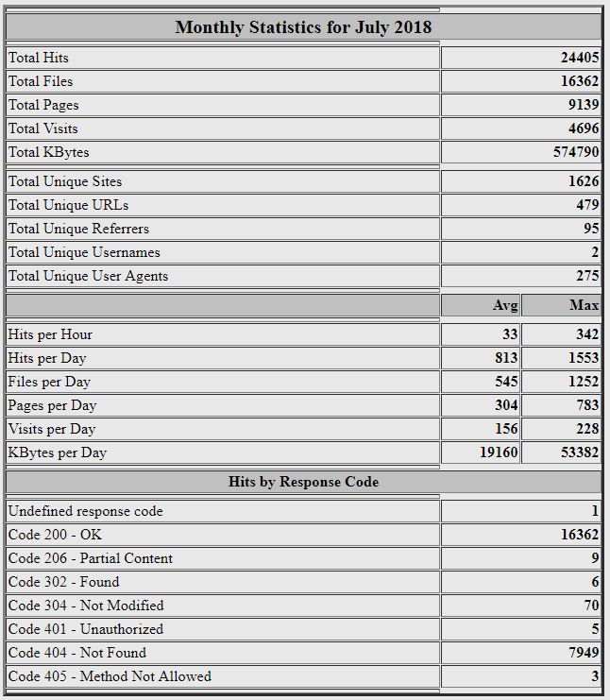
Task: Click the Monthly Statistics for July 2018 header
Action: tap(303, 27)
